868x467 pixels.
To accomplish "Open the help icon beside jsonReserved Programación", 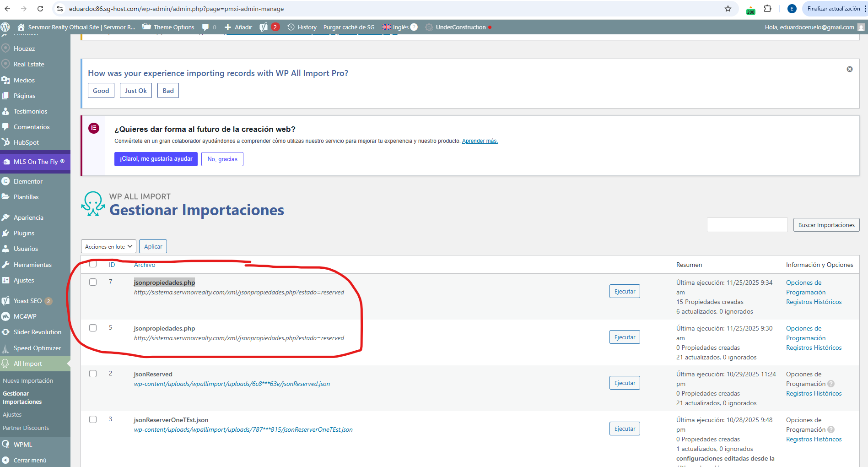I will [831, 384].
